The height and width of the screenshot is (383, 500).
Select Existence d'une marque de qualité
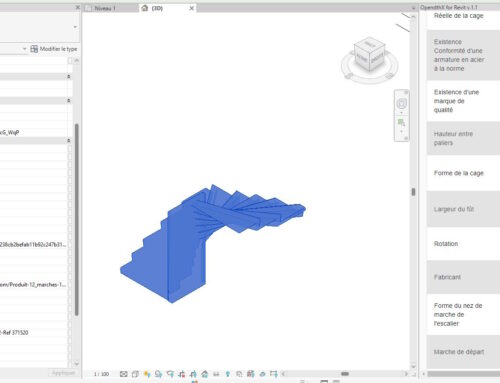[463, 101]
